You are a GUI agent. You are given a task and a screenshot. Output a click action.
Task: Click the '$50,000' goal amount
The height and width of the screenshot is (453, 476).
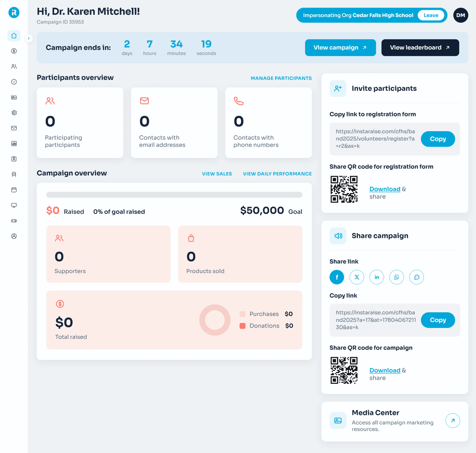coord(262,210)
